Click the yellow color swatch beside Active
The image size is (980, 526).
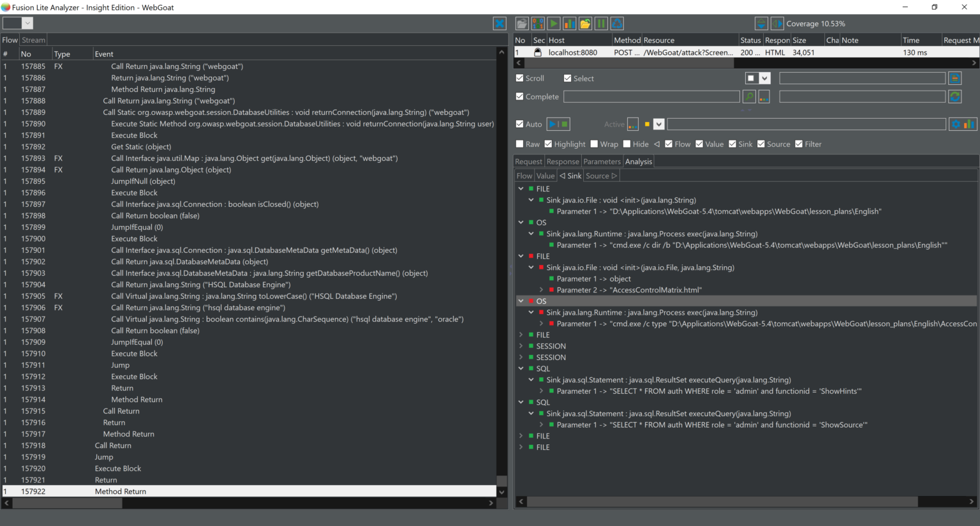pyautogui.click(x=647, y=124)
